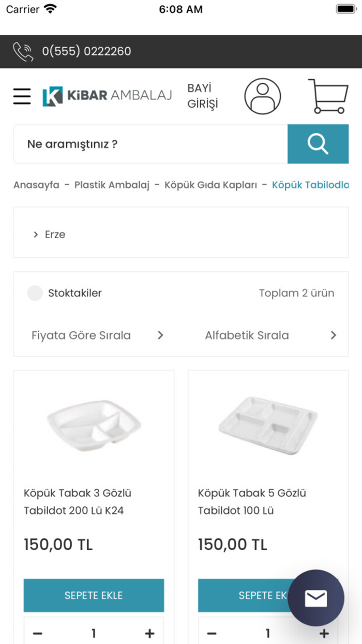Open the shopping cart

tap(328, 96)
